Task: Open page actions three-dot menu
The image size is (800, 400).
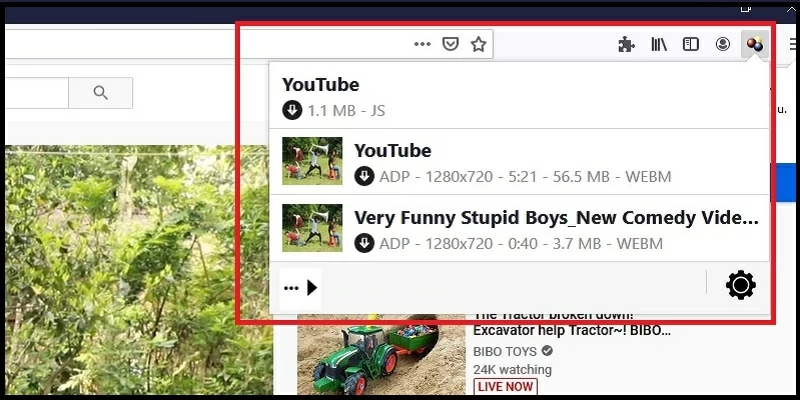Action: coord(422,44)
